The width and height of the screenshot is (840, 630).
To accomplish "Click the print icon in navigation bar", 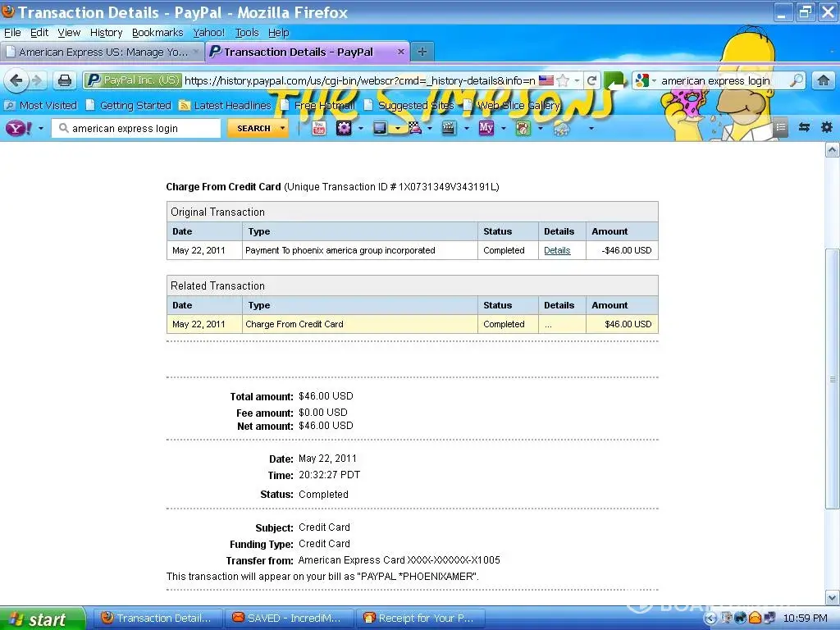I will click(64, 80).
